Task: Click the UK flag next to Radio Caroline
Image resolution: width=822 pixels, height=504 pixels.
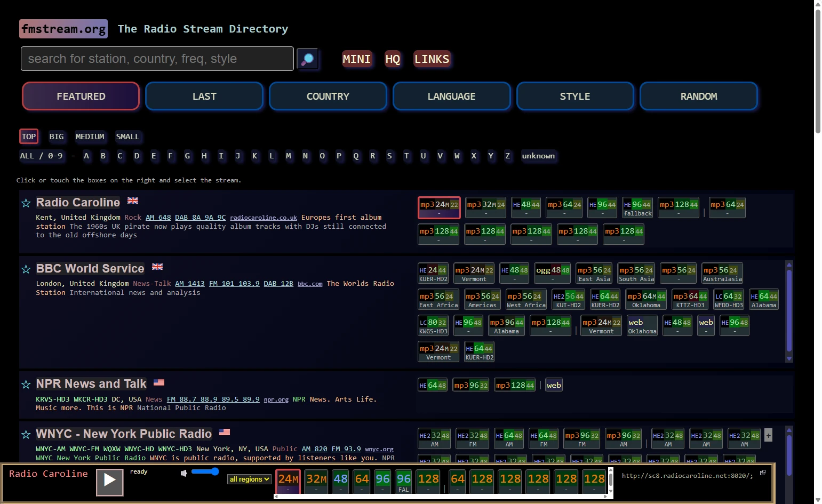Action: (133, 201)
